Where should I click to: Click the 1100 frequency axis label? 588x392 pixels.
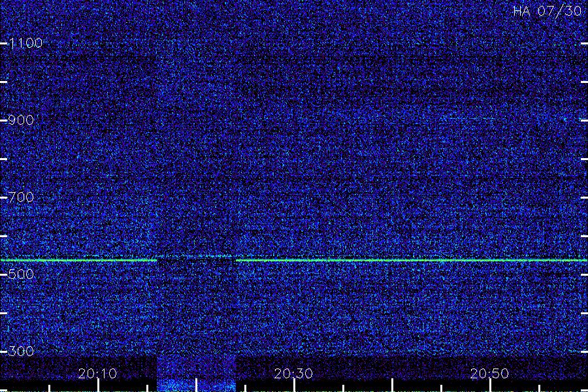pyautogui.click(x=25, y=43)
